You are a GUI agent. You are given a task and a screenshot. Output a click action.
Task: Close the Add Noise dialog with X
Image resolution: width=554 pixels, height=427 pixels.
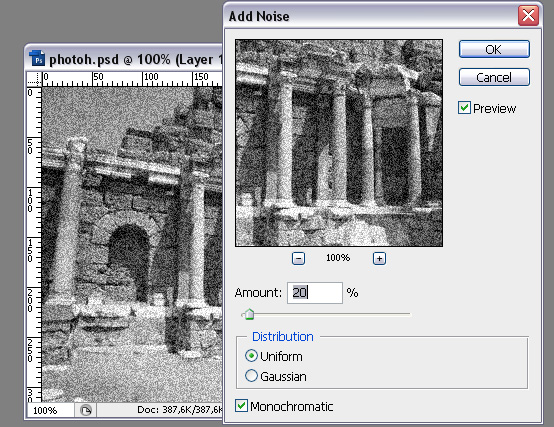[x=528, y=16]
